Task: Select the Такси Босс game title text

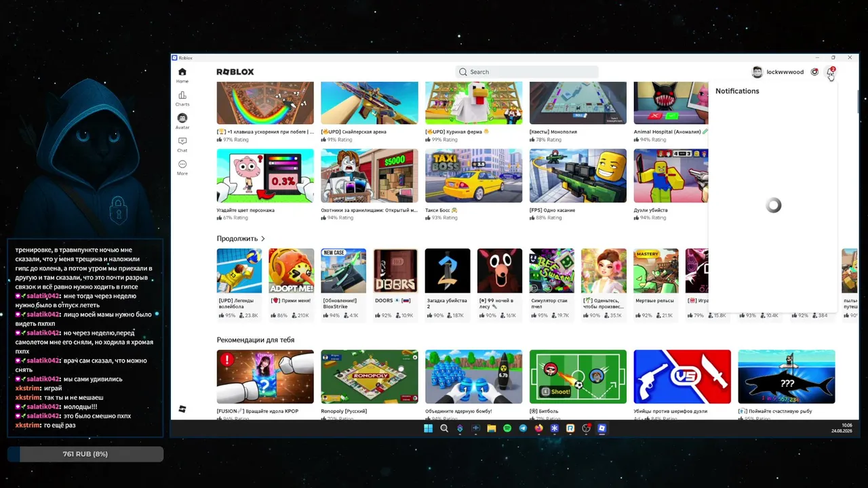Action: [x=441, y=210]
